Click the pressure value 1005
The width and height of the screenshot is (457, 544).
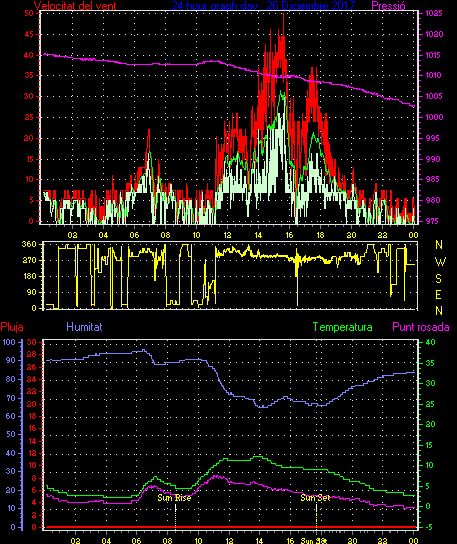point(434,96)
